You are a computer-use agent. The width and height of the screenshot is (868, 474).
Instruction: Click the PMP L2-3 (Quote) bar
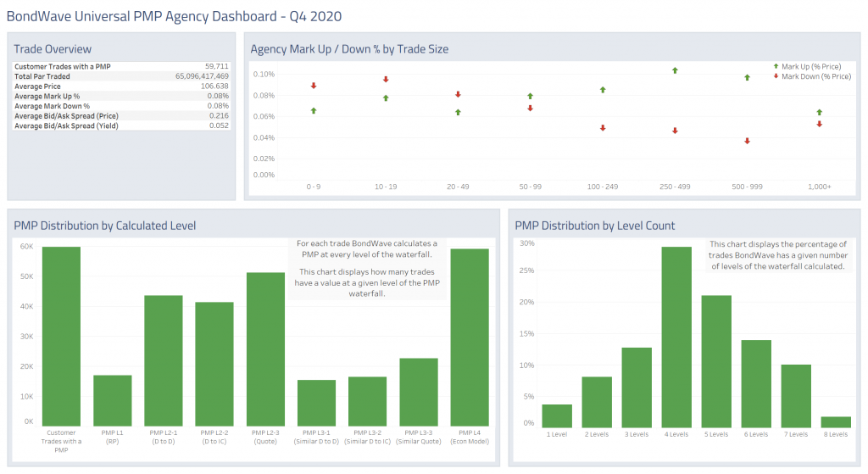click(265, 349)
